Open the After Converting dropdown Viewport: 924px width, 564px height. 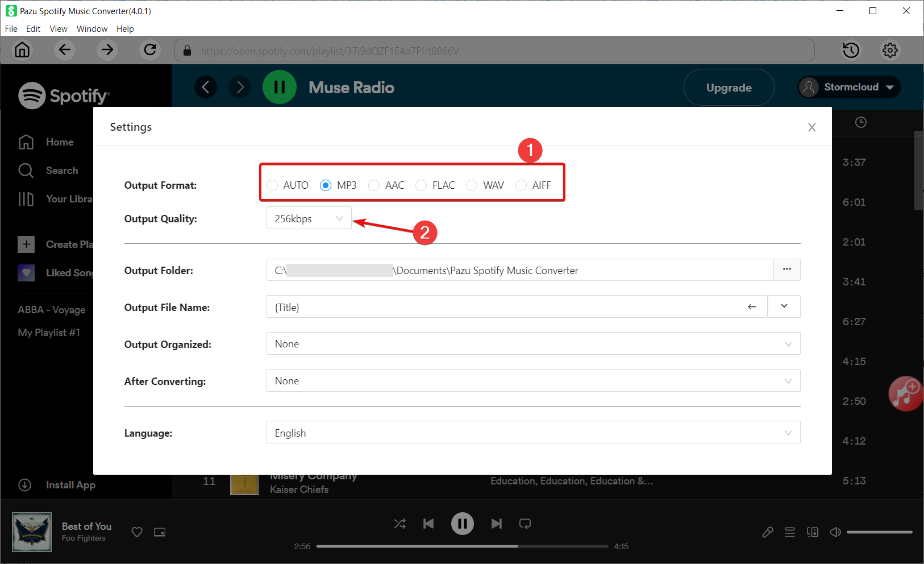pos(534,380)
